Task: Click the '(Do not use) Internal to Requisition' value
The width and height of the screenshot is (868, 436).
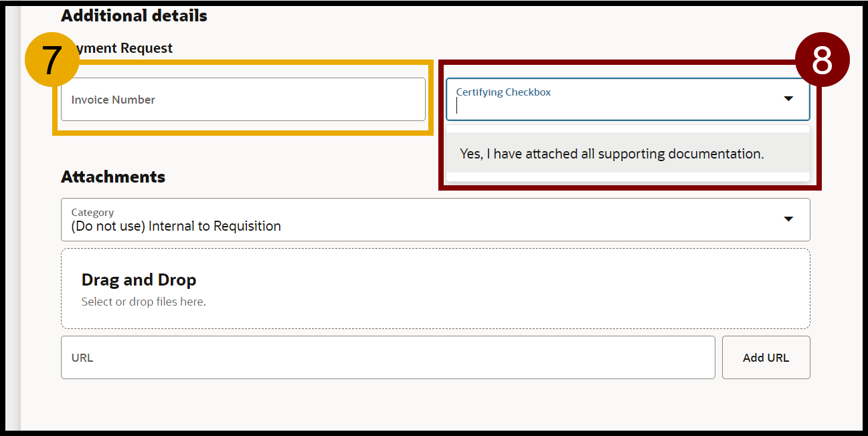Action: click(176, 227)
